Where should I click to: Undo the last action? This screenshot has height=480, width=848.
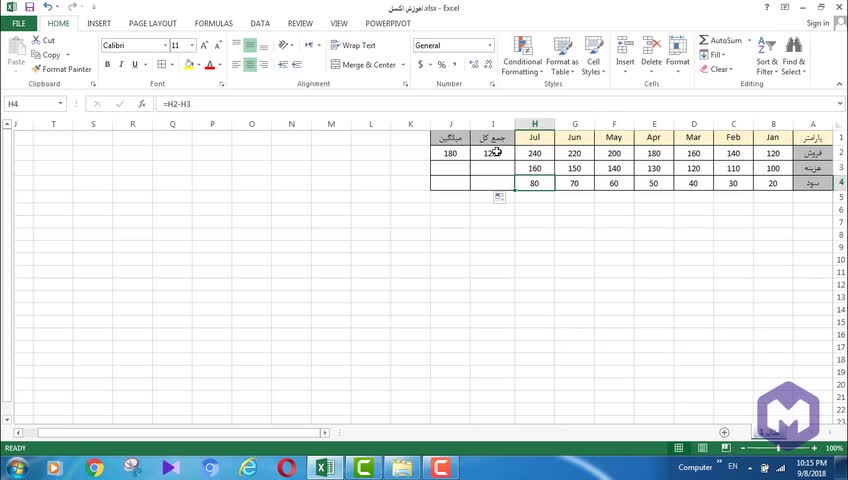pos(48,7)
